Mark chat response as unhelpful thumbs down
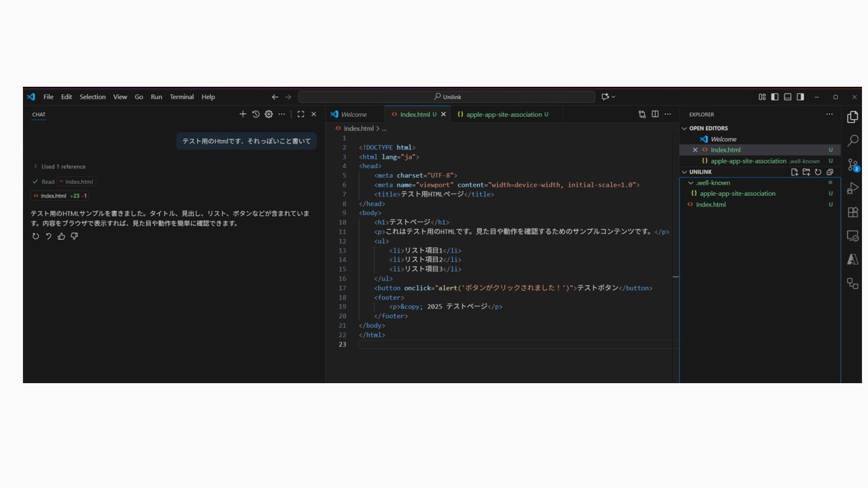 [74, 236]
